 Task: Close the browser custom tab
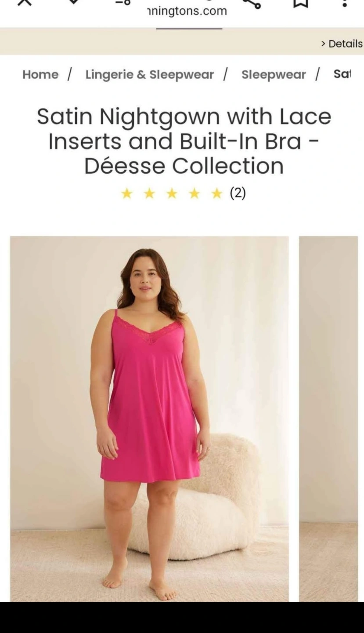coord(25,2)
